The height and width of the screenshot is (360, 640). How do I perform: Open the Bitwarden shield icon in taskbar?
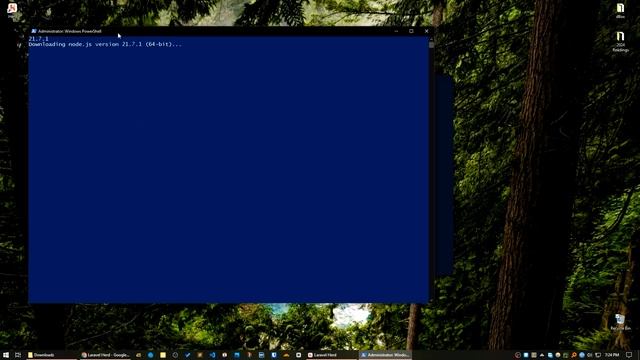[x=274, y=355]
